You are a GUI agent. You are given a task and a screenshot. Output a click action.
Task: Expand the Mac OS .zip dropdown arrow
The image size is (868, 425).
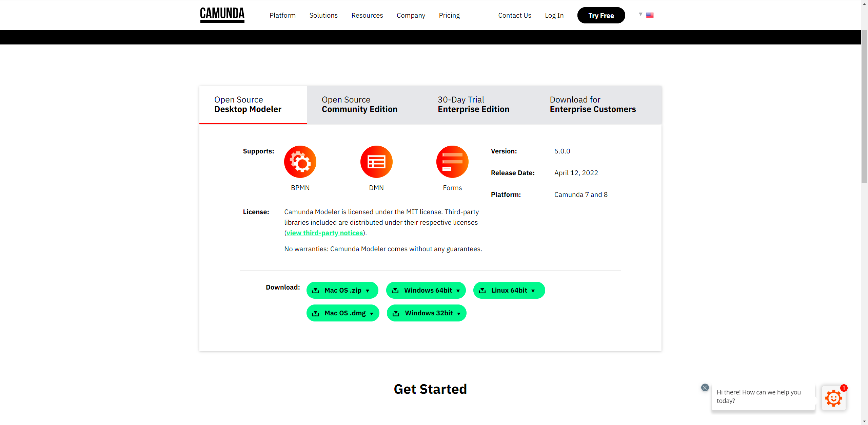pyautogui.click(x=368, y=291)
